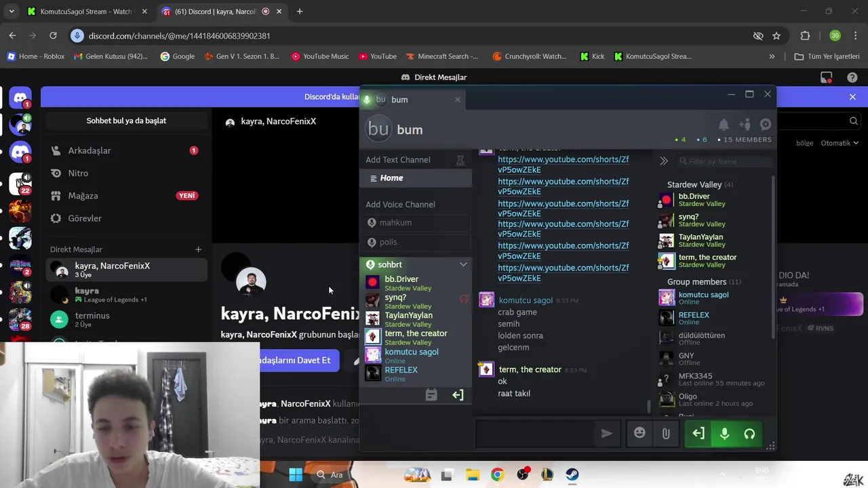Open bum group chat settings gear
The width and height of the screenshot is (868, 488).
click(766, 124)
